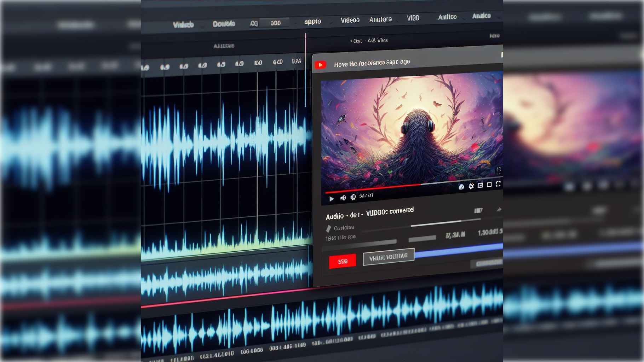The height and width of the screenshot is (362, 644).
Task: Click the title 'Audiio - de I - VIIDOOc convered'
Action: click(369, 213)
